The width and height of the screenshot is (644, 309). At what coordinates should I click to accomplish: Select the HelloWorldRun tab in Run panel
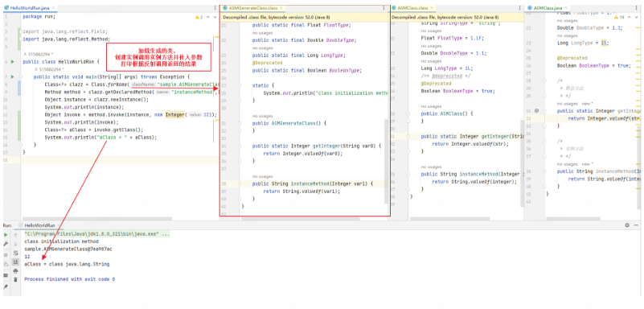point(39,225)
